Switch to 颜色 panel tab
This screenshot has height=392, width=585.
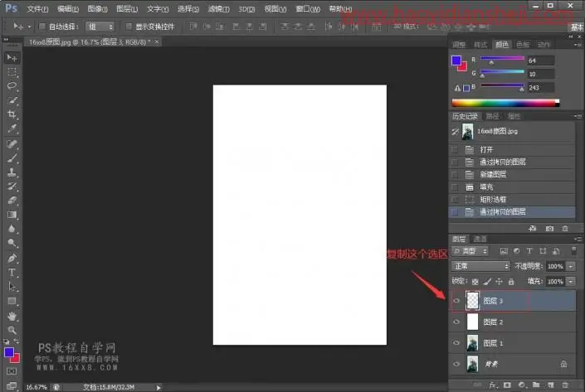click(x=502, y=45)
